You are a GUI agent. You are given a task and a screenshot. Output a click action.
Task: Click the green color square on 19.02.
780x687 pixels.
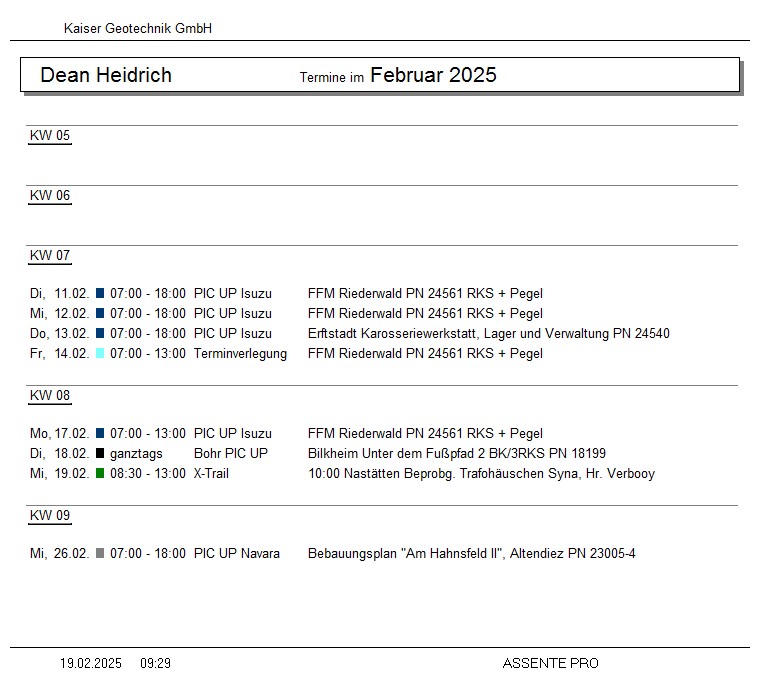click(100, 474)
